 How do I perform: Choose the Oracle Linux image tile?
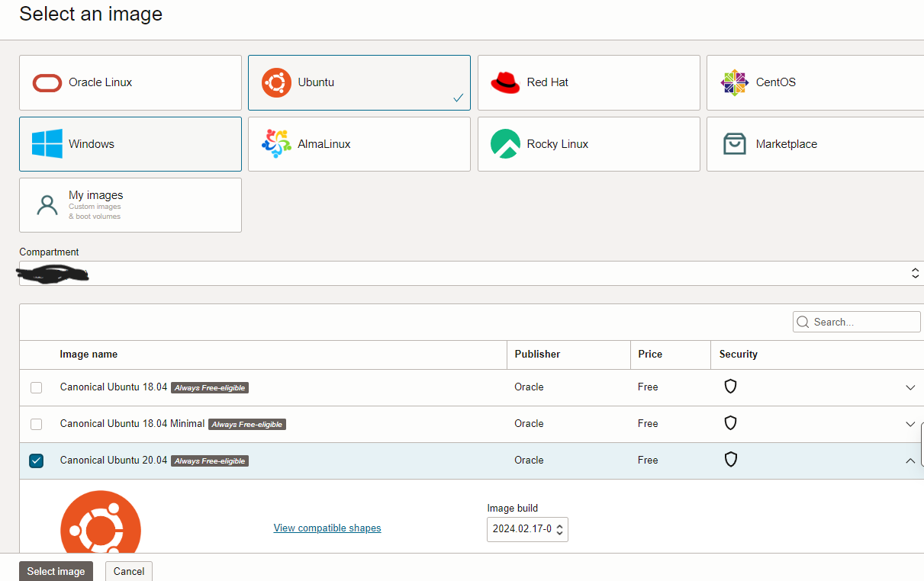click(x=130, y=82)
